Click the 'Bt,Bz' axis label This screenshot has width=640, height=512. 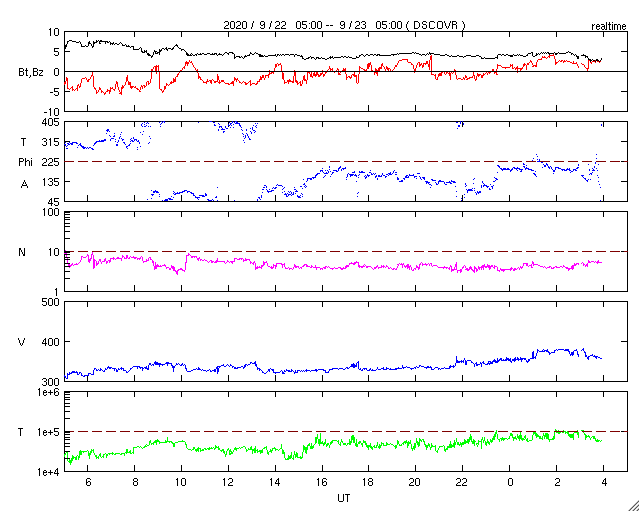[x=31, y=74]
